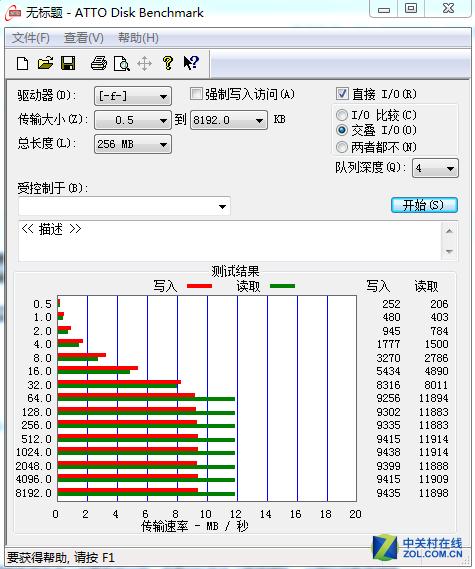Expand the 驱动器 drive dropdown
The width and height of the screenshot is (475, 569).
(133, 96)
